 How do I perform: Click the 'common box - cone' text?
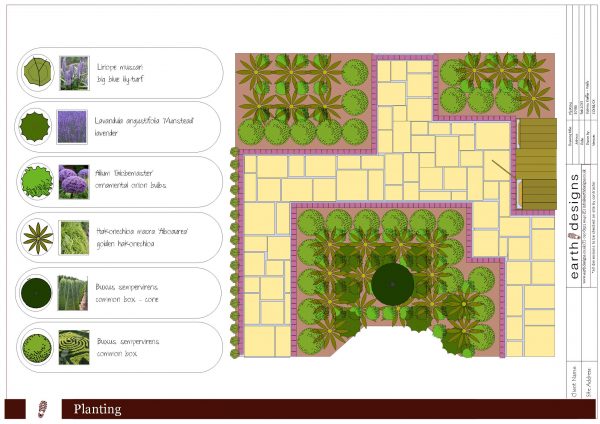127,299
